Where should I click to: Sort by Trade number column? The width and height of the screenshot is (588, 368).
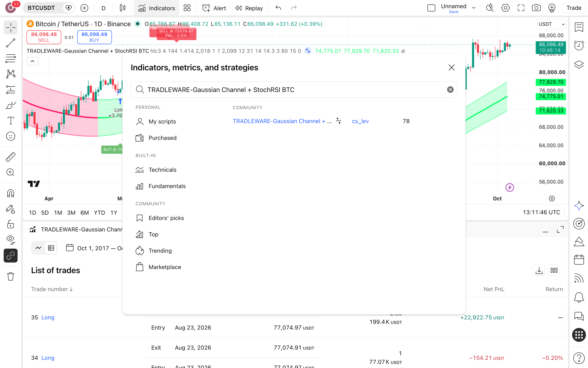(x=52, y=289)
